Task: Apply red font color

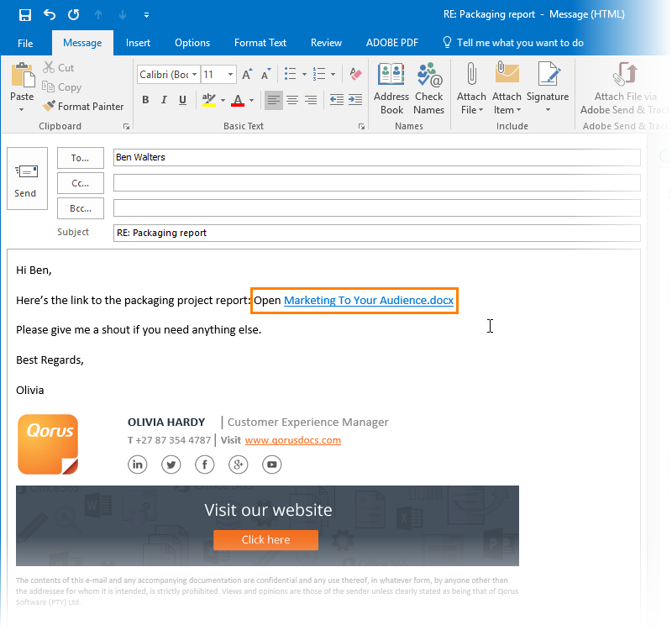Action: coord(238,100)
